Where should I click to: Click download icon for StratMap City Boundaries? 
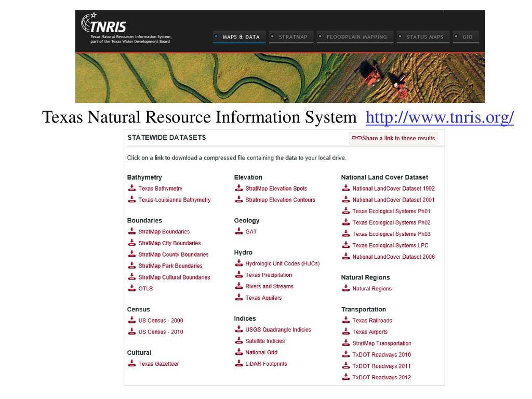tap(131, 243)
